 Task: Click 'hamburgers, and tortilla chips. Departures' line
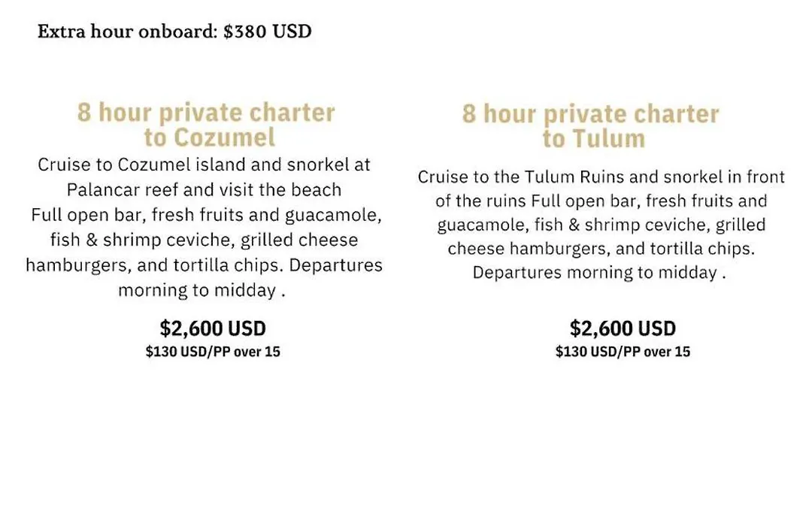tap(204, 265)
